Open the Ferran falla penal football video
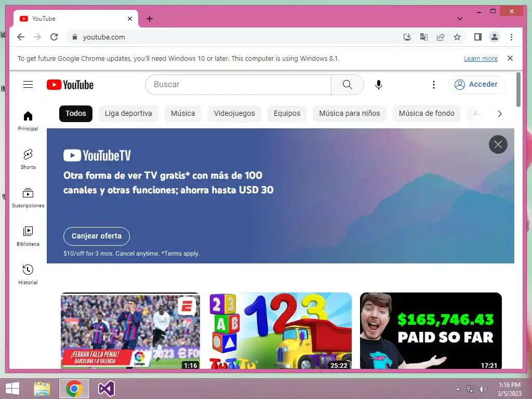 click(130, 331)
